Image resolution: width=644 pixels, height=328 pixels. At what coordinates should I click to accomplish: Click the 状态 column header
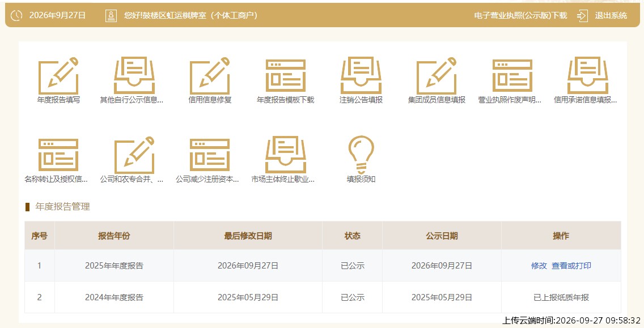(353, 236)
